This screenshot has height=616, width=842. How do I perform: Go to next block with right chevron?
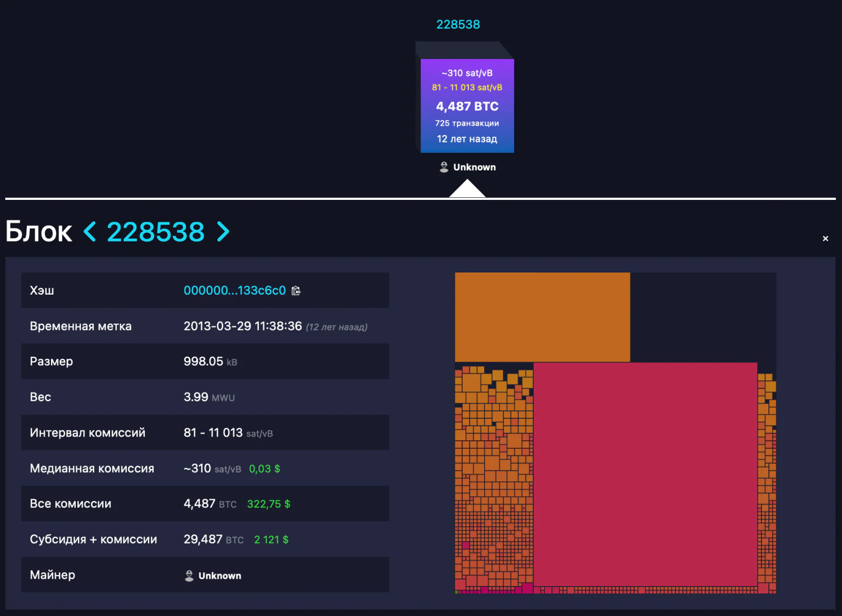tap(223, 232)
